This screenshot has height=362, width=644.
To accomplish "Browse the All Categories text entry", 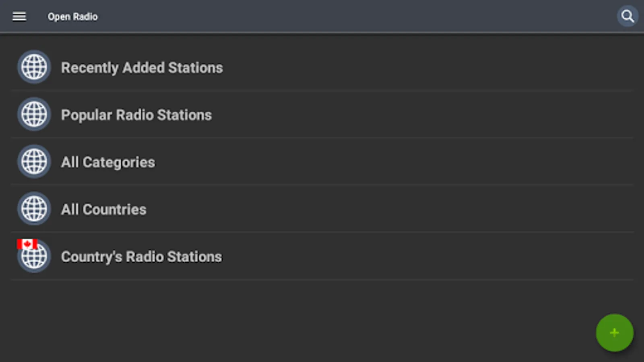I will [x=108, y=162].
